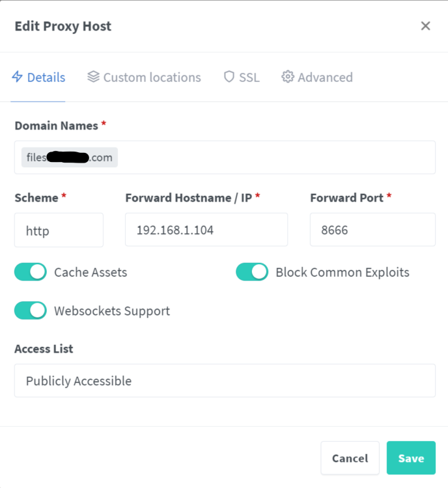The height and width of the screenshot is (488, 448).
Task: Click the gear Advanced icon
Action: point(288,77)
